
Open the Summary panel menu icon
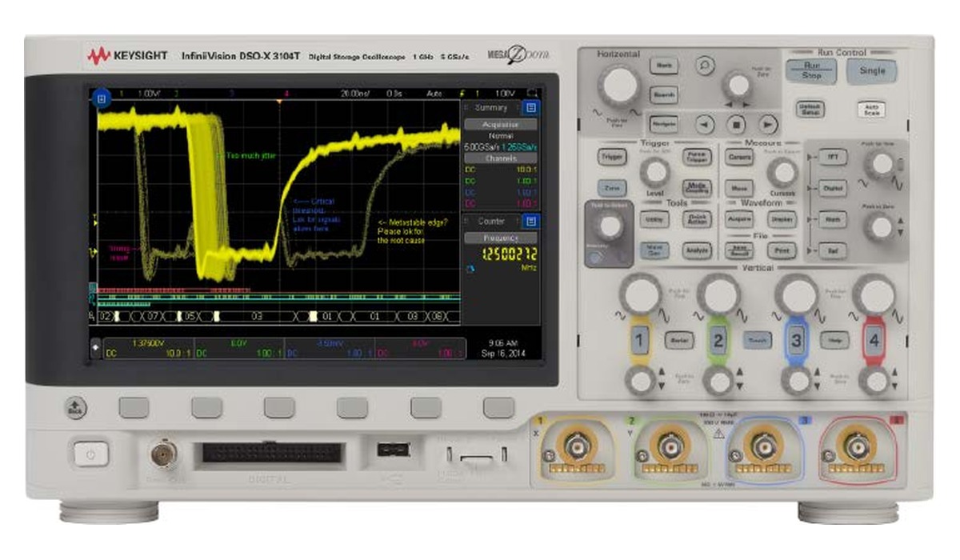532,107
